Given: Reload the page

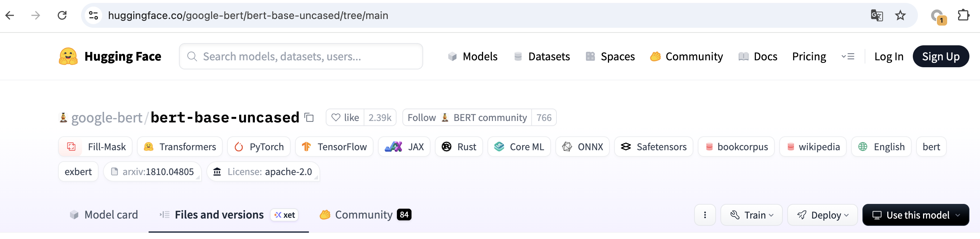Looking at the screenshot, I should pyautogui.click(x=62, y=15).
